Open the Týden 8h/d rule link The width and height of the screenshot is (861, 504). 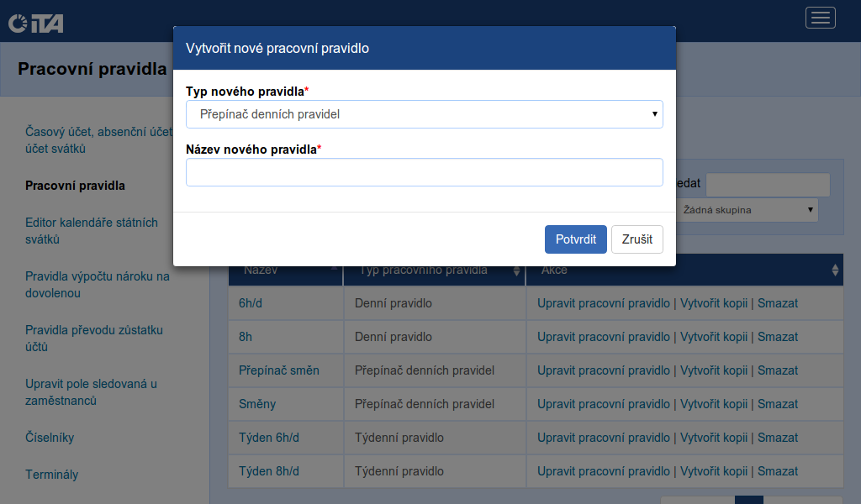(x=269, y=471)
